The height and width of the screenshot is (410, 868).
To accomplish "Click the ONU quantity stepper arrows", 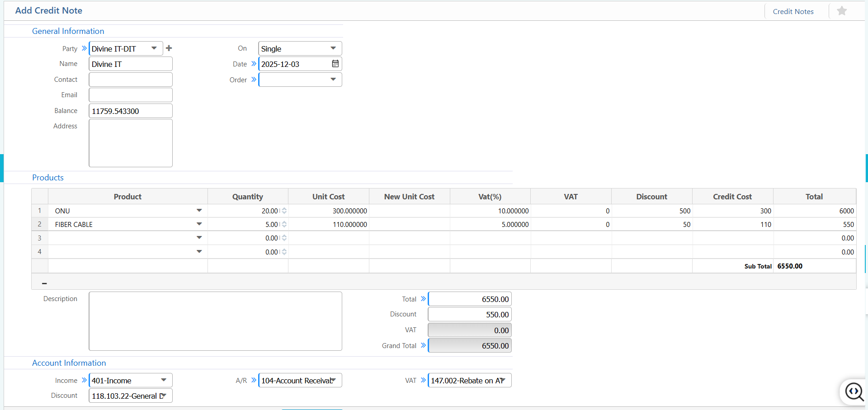I will 284,211.
